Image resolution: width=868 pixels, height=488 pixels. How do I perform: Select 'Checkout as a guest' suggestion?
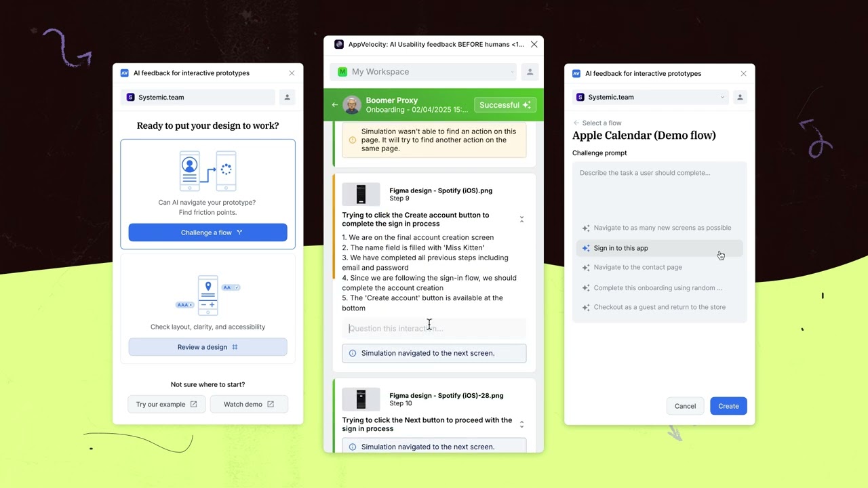[x=659, y=308]
